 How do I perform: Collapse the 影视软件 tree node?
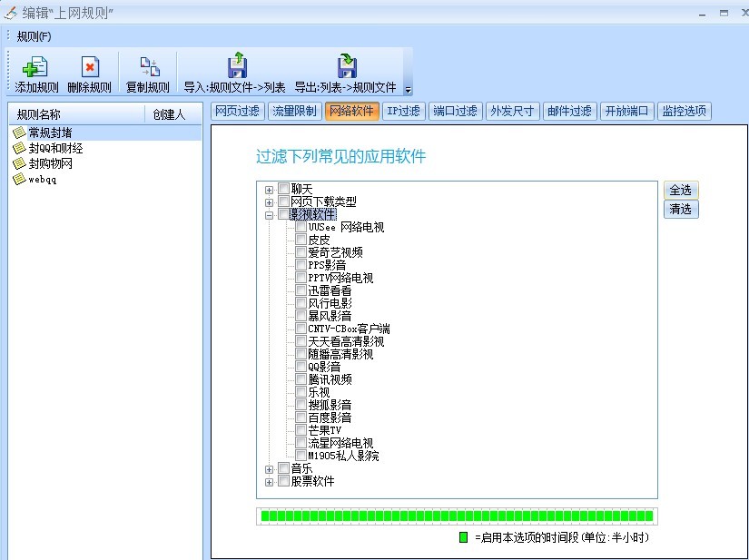tap(269, 215)
